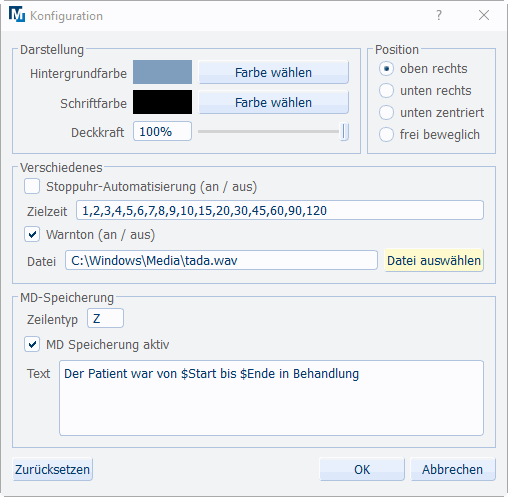
Task: Click the Zeilentyp label
Action: (x=52, y=320)
